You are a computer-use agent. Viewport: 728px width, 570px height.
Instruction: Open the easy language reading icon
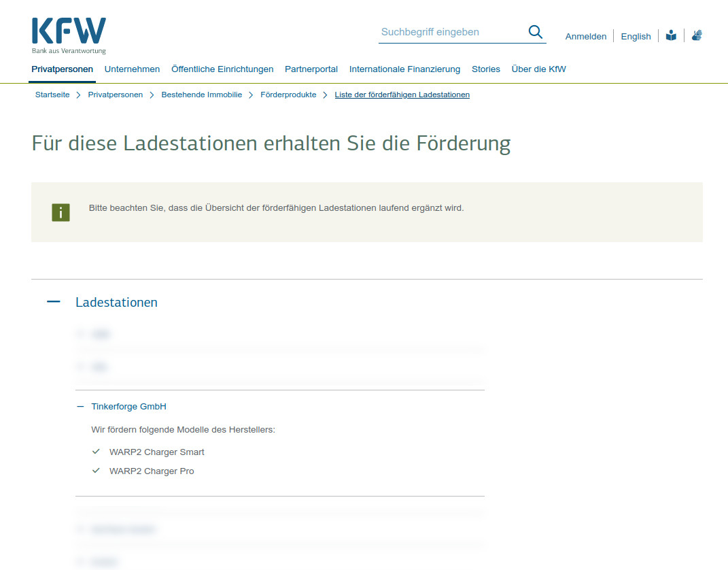point(671,36)
